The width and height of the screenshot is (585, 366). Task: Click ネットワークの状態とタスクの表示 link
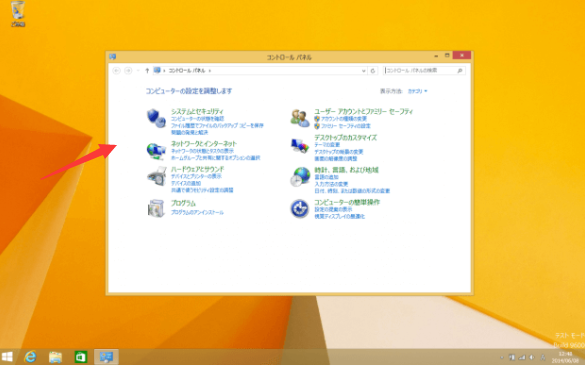[202, 151]
